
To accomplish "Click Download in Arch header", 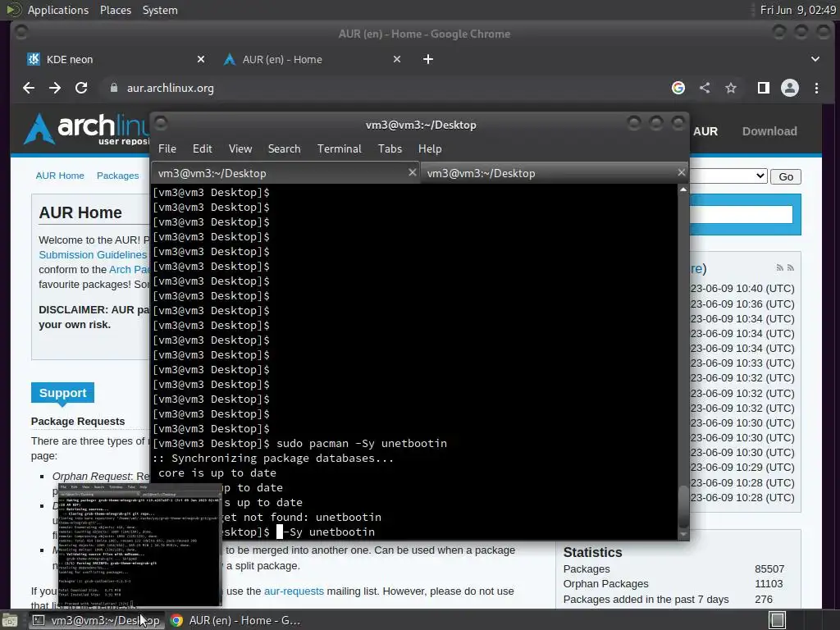I will (769, 131).
